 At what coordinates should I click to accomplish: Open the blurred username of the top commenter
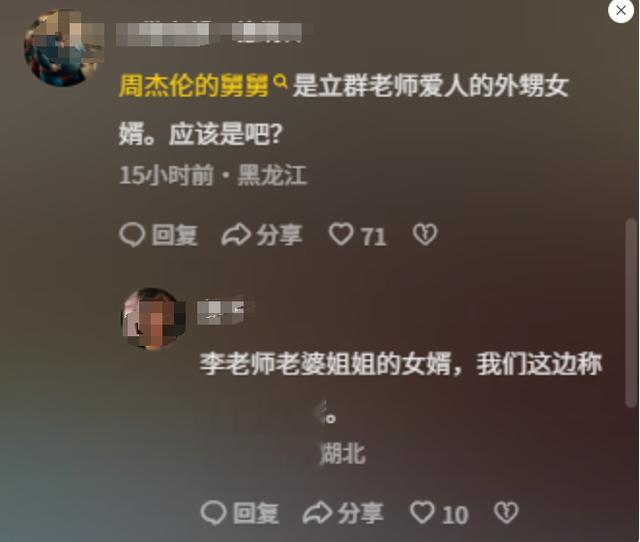(209, 33)
